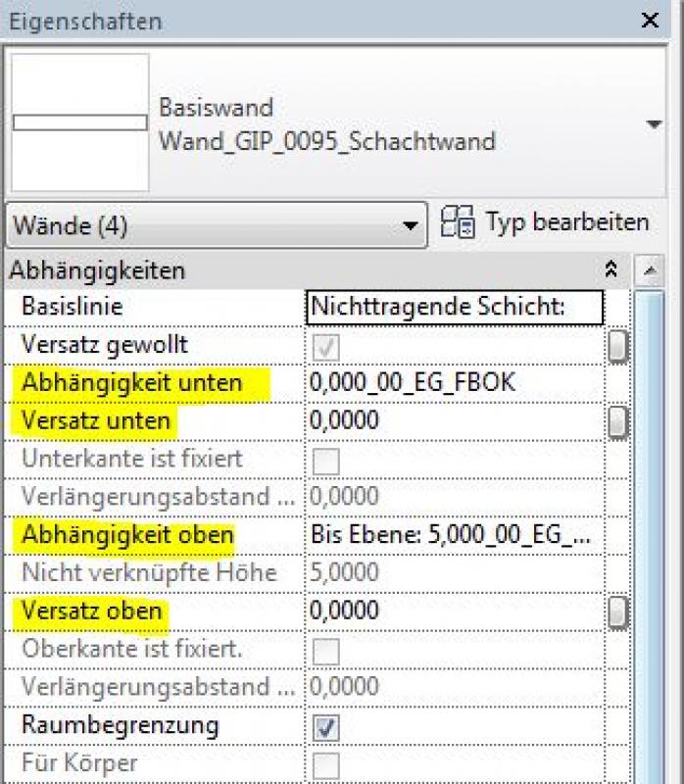The image size is (684, 784).
Task: Disable the Raumbegrenzung checkbox
Action: click(327, 727)
